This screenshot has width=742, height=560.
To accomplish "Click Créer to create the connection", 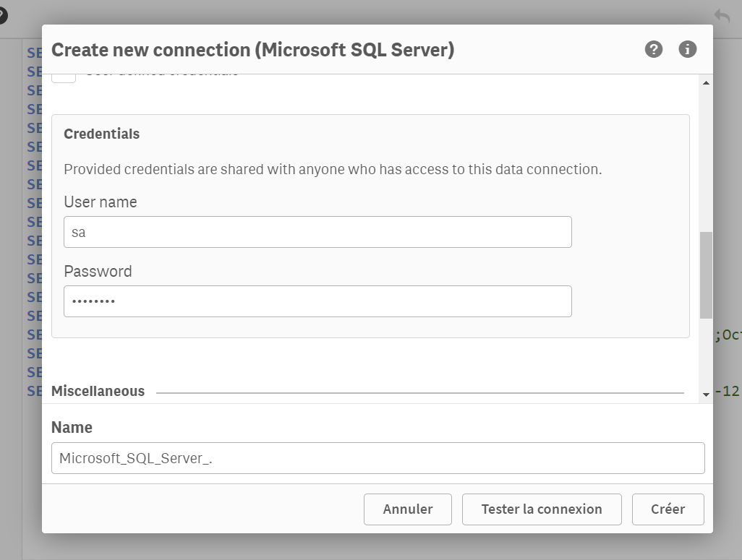I will [x=668, y=509].
